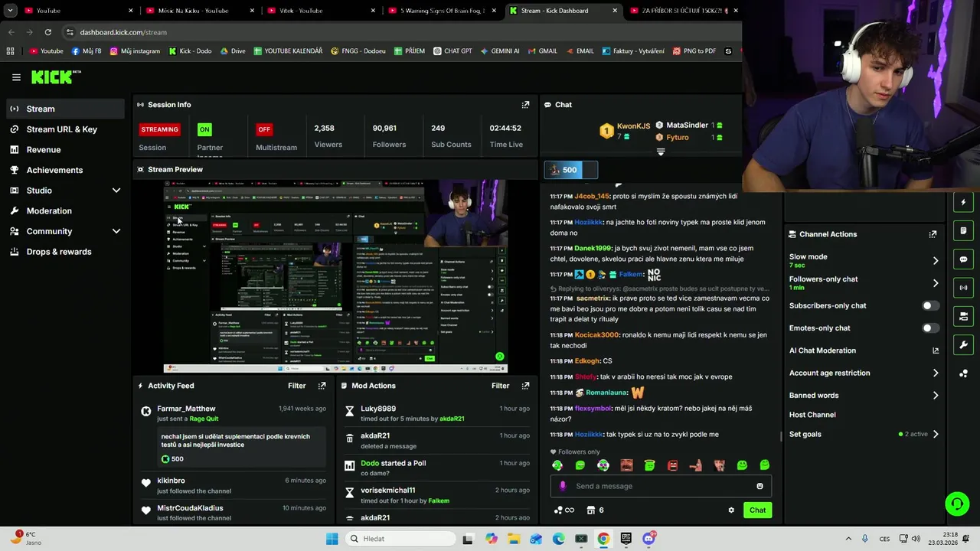Open the camera channel widget in right strip
The image size is (980, 551).
[x=963, y=316]
